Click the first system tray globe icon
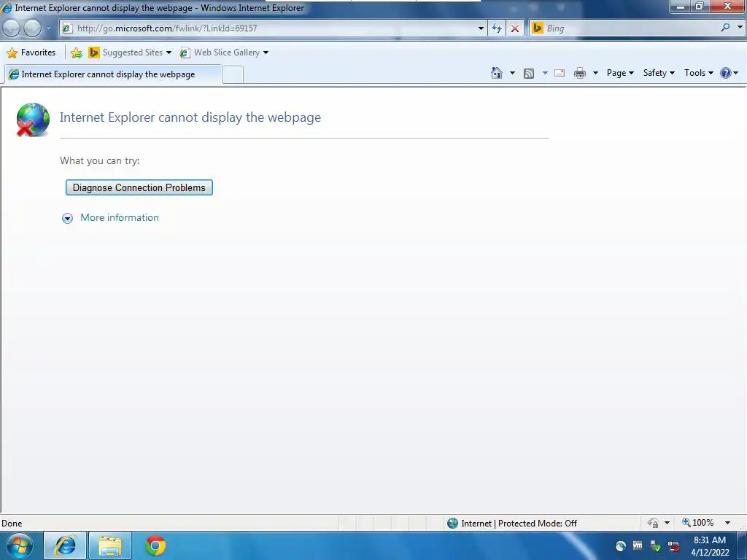This screenshot has height=560, width=747. point(620,546)
